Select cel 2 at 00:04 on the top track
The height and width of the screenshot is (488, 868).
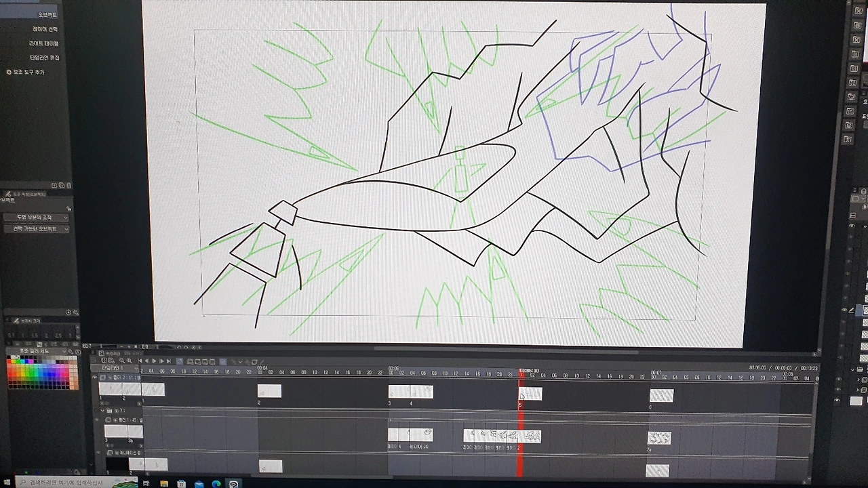click(269, 391)
